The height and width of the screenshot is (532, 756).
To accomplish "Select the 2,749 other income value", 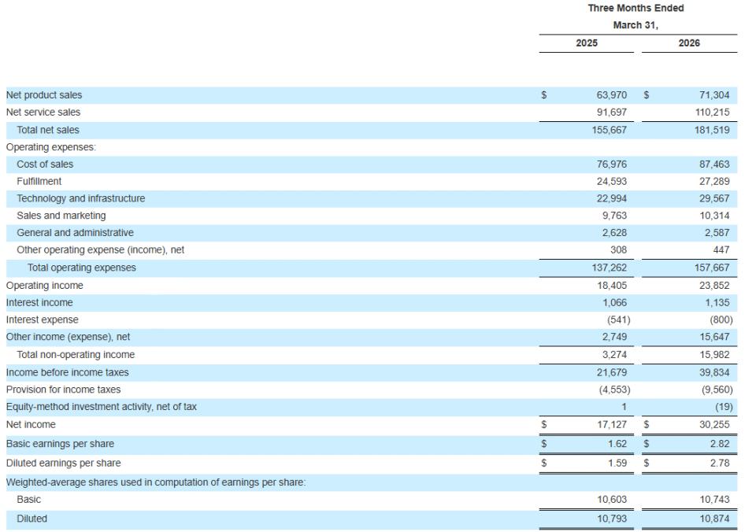I will tap(614, 337).
